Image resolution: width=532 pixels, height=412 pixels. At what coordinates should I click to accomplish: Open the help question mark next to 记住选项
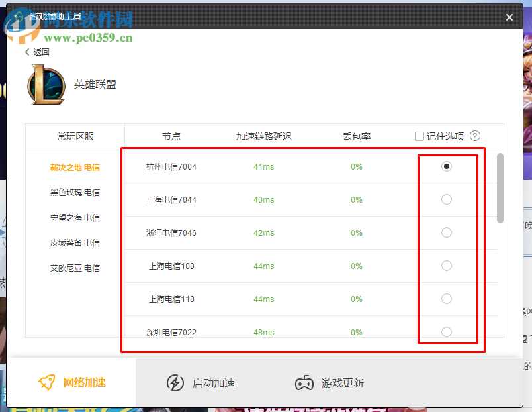point(475,136)
